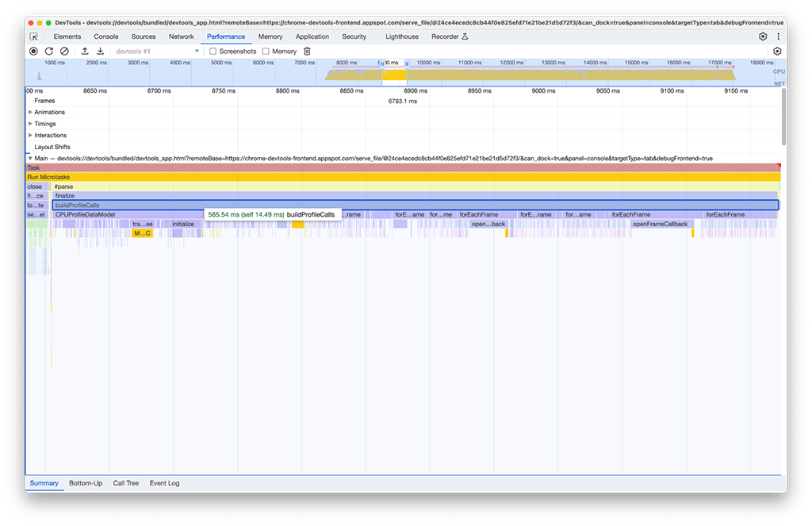Open the capture settings gear
Viewport: 812px width, 526px height.
(778, 51)
